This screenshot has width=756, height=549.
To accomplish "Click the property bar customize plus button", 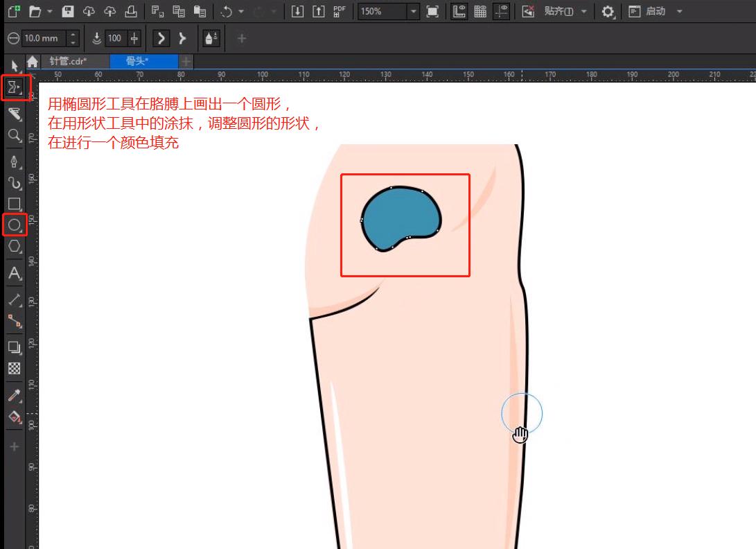I will click(242, 38).
